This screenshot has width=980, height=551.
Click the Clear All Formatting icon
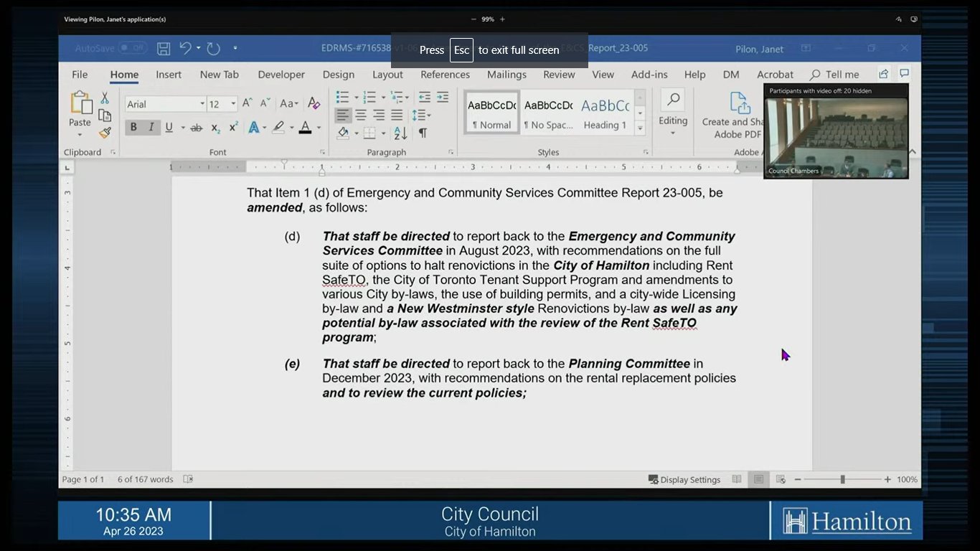pos(314,103)
